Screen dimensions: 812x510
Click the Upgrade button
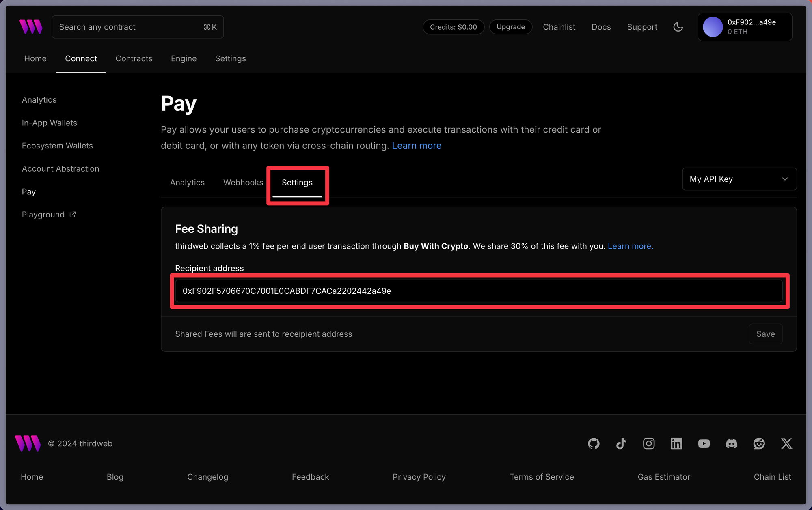pos(510,27)
